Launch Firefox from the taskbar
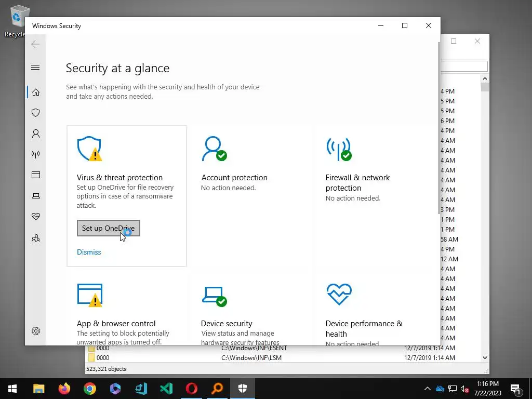 64,389
